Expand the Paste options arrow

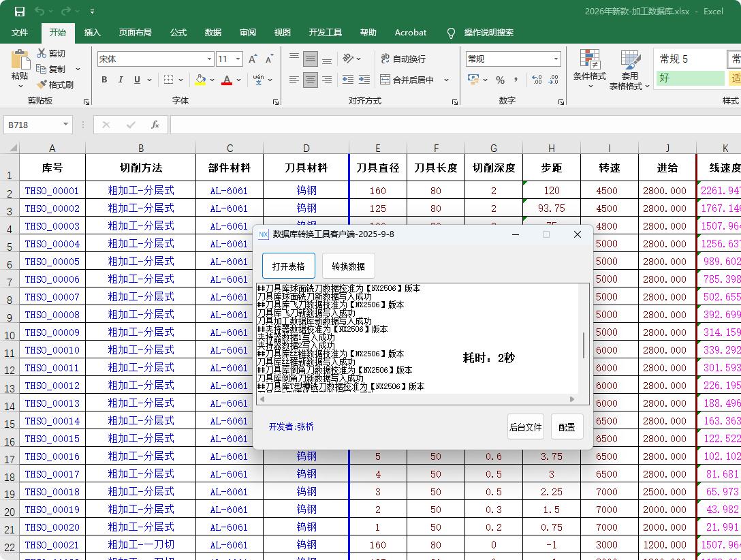[20, 86]
